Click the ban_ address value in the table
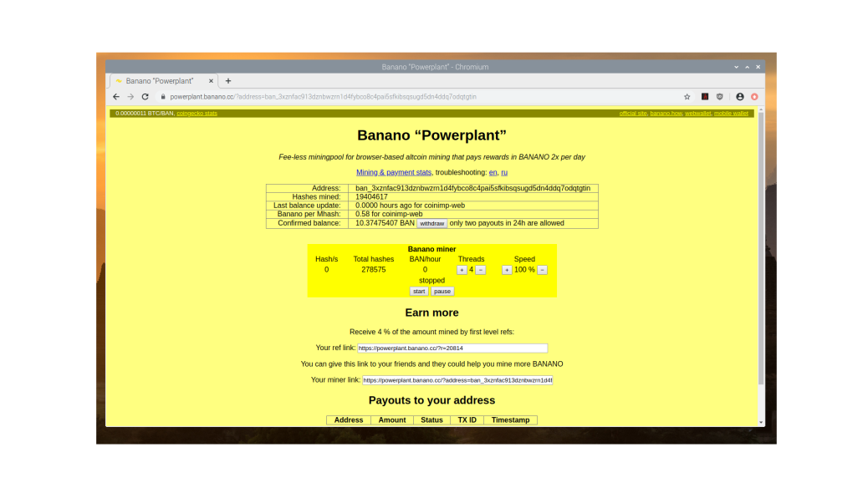The width and height of the screenshot is (868, 488). (472, 188)
